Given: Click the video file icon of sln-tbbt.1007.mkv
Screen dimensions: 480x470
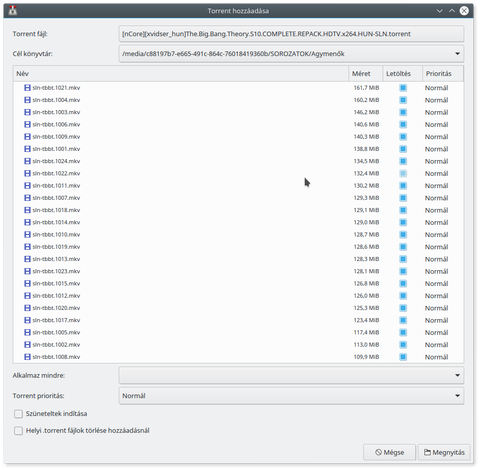Looking at the screenshot, I should click(27, 198).
